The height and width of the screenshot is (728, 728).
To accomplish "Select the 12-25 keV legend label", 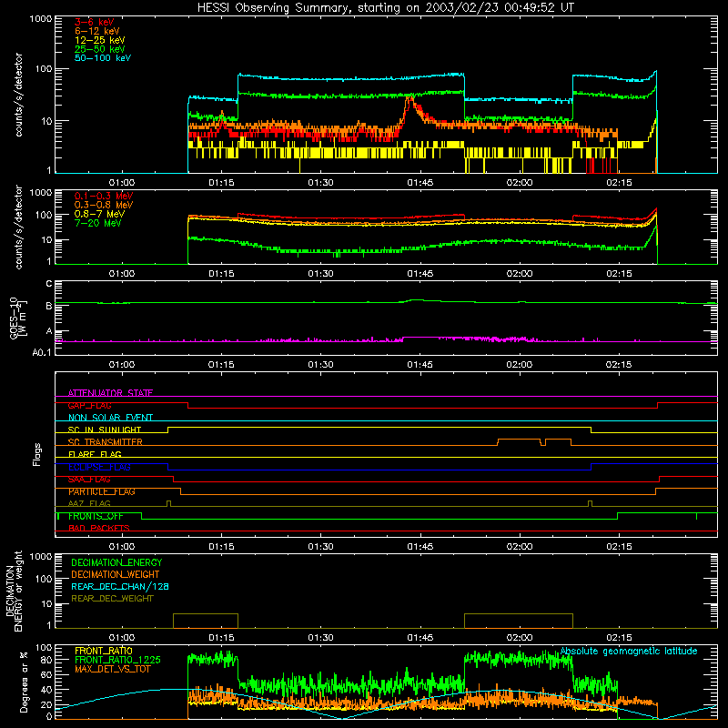I will tap(100, 40).
